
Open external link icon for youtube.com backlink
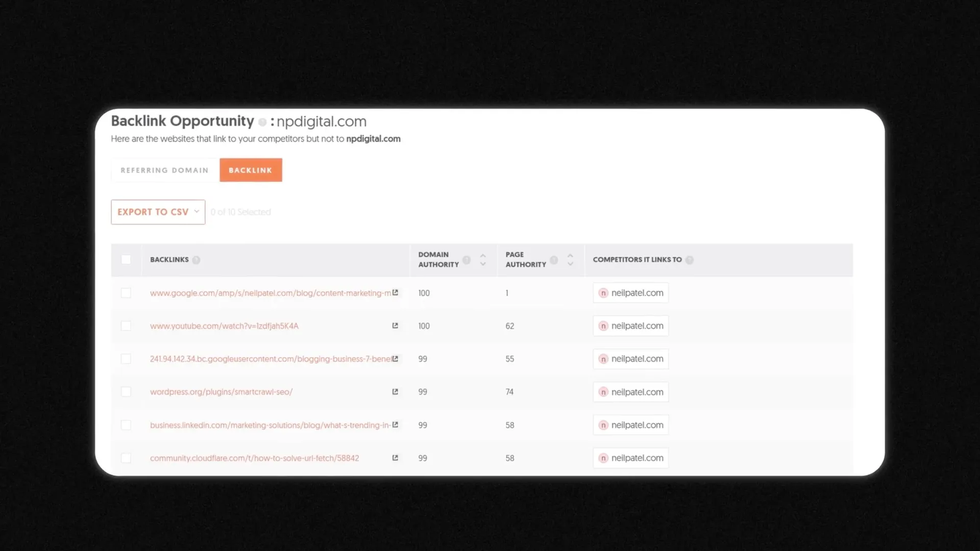pos(395,326)
